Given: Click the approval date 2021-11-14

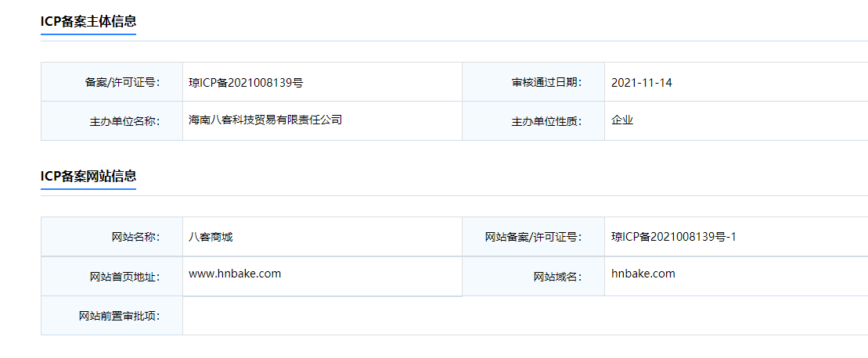Looking at the screenshot, I should coord(642,83).
